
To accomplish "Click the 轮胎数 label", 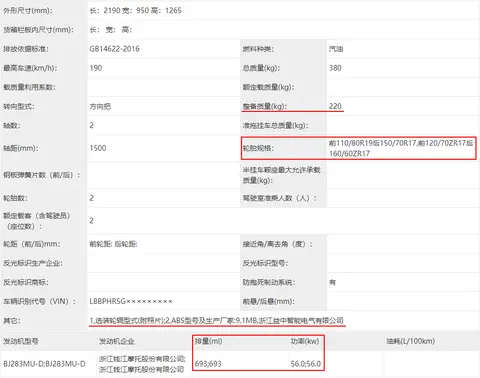I will [x=15, y=198].
